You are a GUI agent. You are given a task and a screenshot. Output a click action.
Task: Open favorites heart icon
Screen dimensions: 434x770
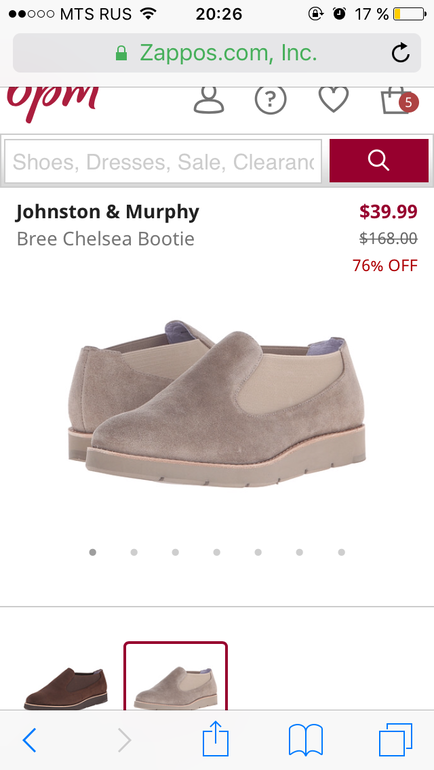333,100
